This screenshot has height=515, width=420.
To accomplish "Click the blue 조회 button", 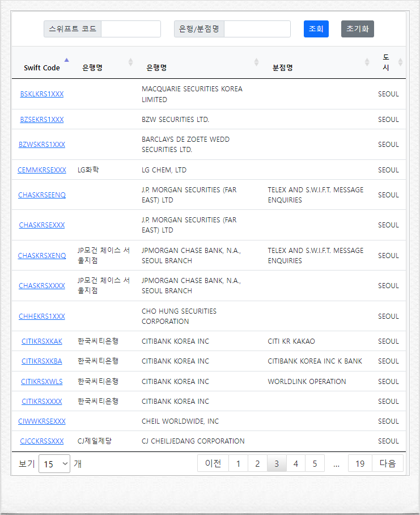I will [316, 29].
